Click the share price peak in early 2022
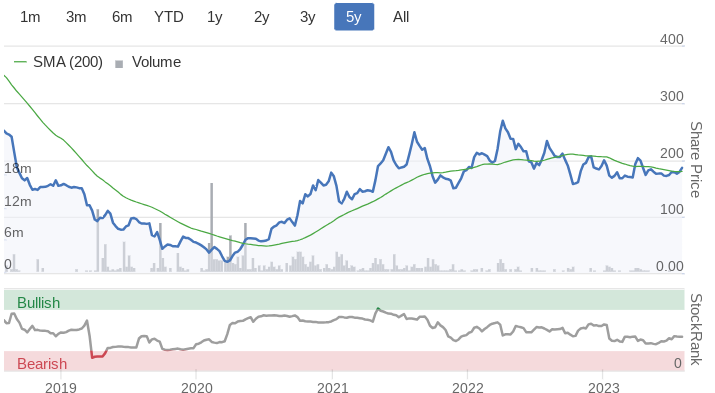715x393 pixels. [503, 121]
